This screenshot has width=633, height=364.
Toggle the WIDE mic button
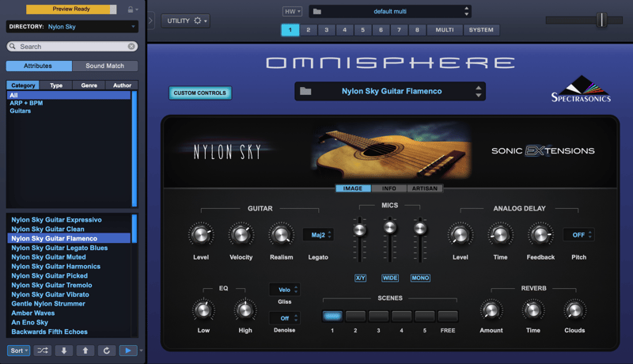pyautogui.click(x=390, y=278)
